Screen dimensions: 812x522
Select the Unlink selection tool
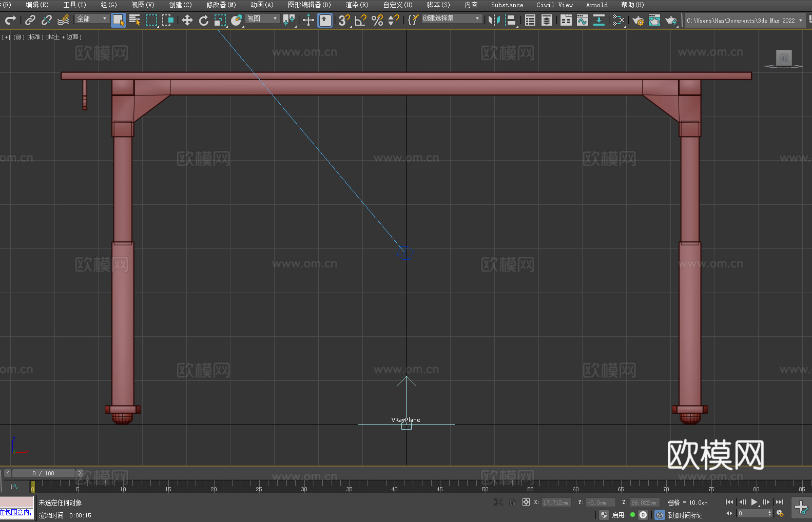point(47,20)
